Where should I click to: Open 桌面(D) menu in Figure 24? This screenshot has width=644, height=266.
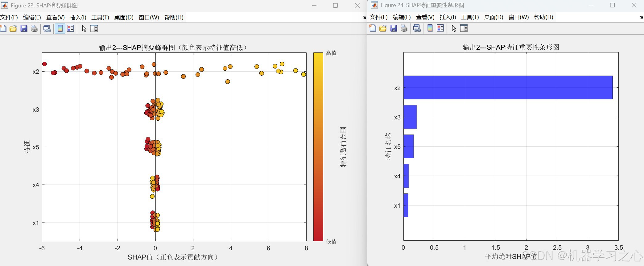[x=494, y=17]
